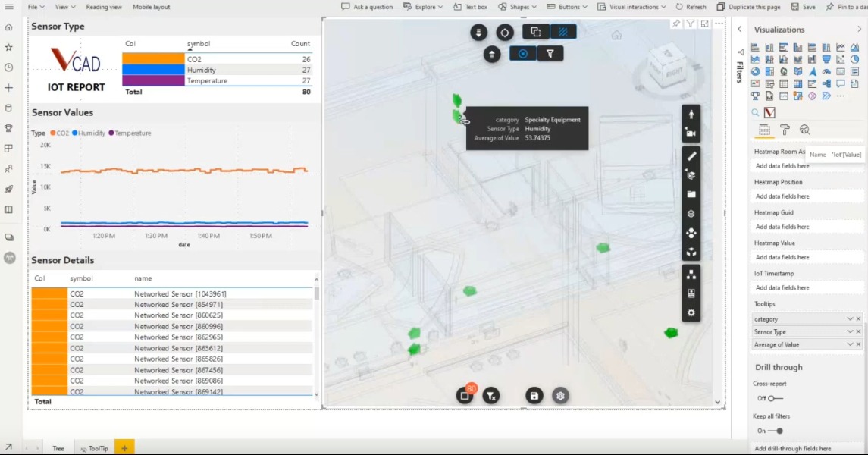Open dropdown for Sensor Type tooltip field
Screen dimensions: 868x455
(850, 331)
